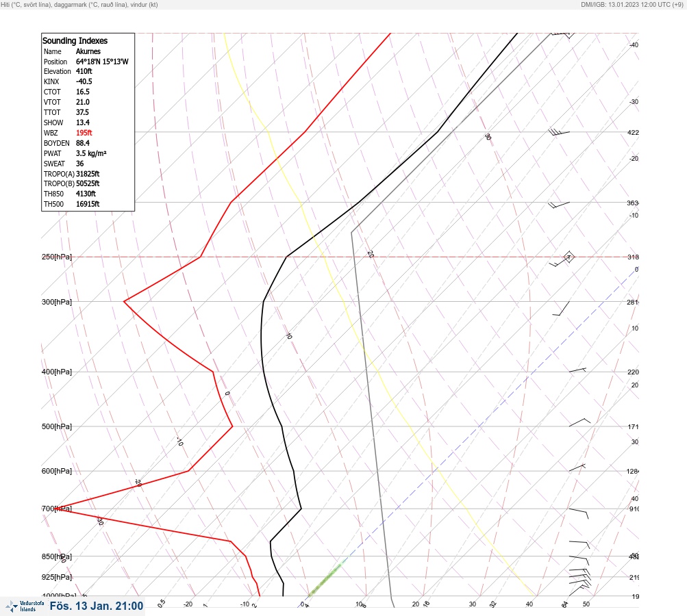687x616 pixels.
Task: Click the 850[hPa] pressure label
Action: [57, 556]
